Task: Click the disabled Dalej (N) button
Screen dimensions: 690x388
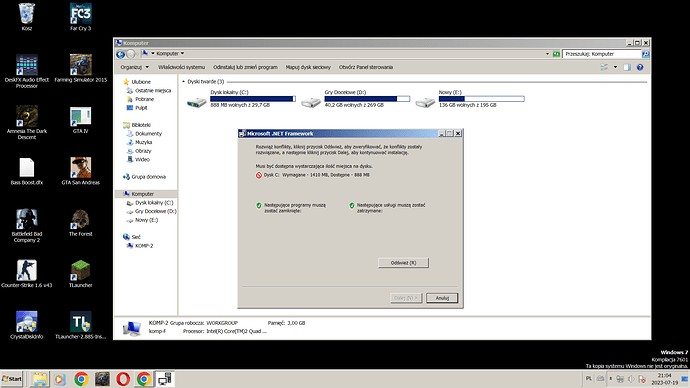Action: pos(406,298)
